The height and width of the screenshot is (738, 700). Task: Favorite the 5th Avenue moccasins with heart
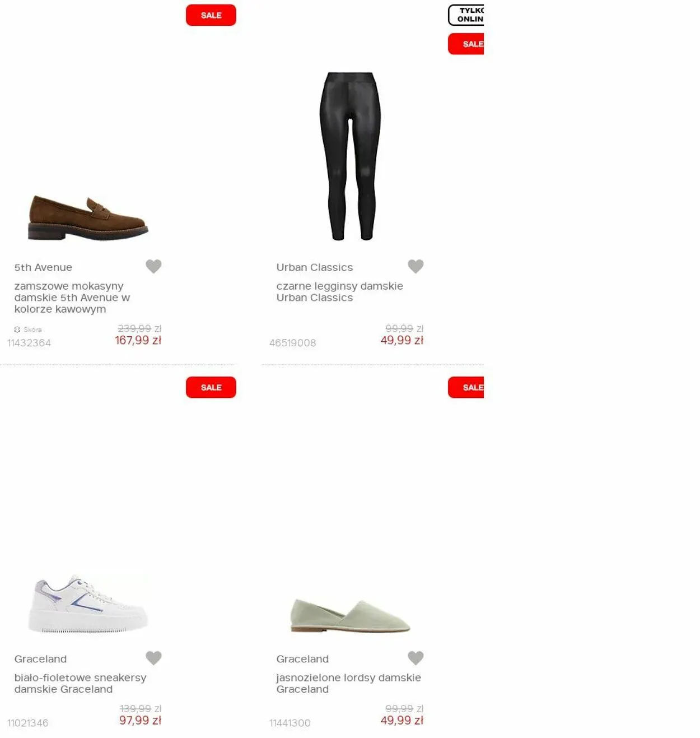[153, 266]
